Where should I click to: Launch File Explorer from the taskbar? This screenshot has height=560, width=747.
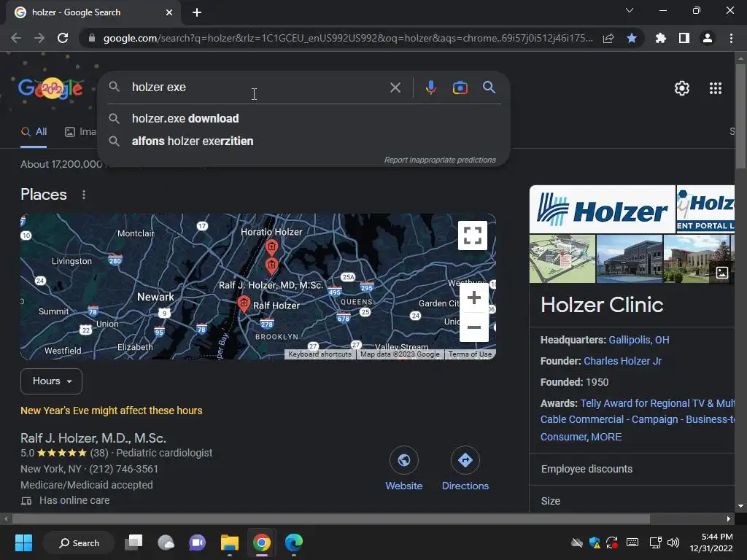coord(230,542)
